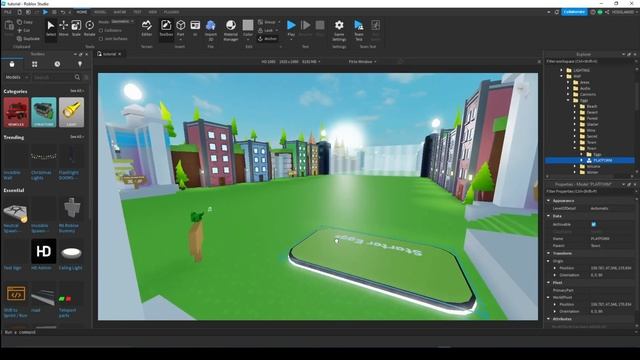Switch to the HOME ribbon tab
This screenshot has width=640, height=360.
tap(82, 12)
